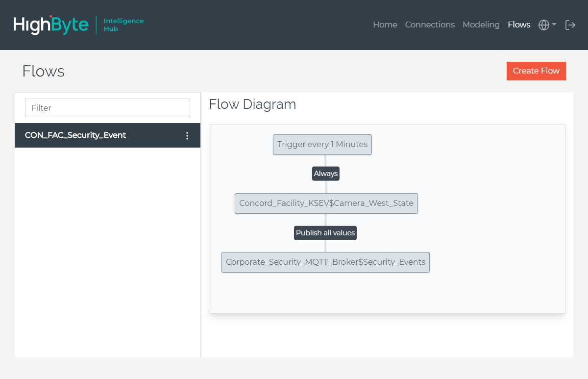
Task: Click the Always condition label
Action: (x=325, y=174)
